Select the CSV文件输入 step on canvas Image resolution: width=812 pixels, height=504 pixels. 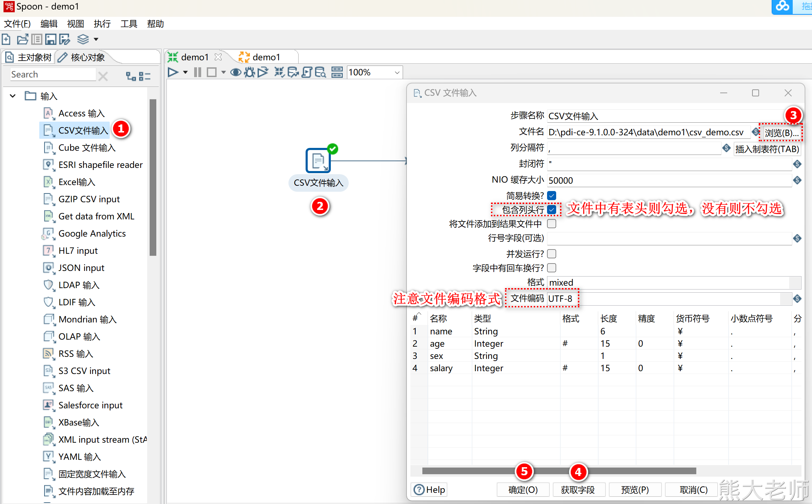point(318,161)
